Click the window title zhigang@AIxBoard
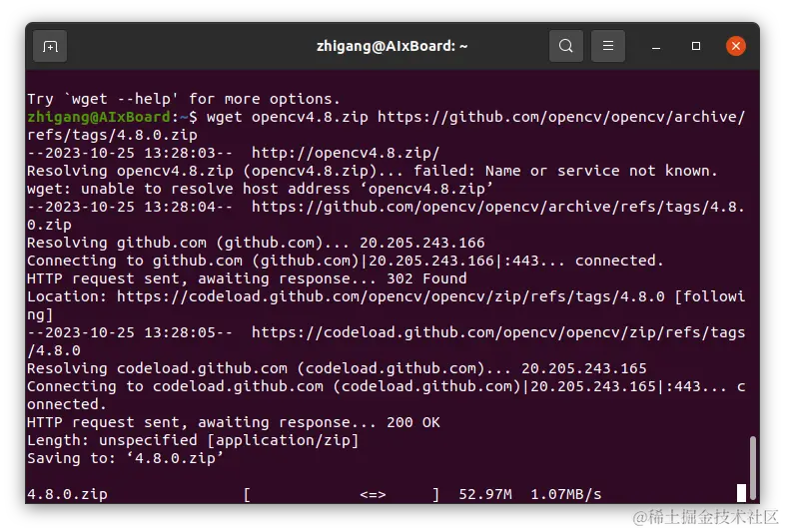The image size is (785, 532). (392, 46)
